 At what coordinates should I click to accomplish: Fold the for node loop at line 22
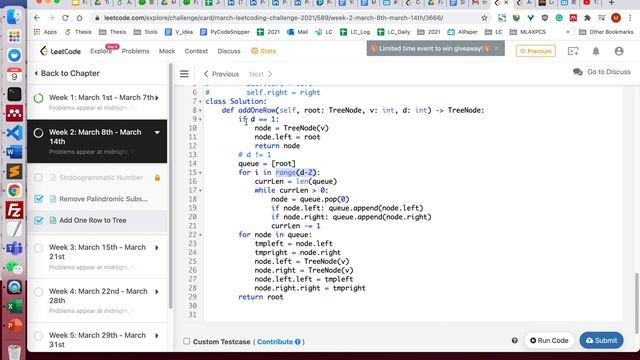(200, 235)
